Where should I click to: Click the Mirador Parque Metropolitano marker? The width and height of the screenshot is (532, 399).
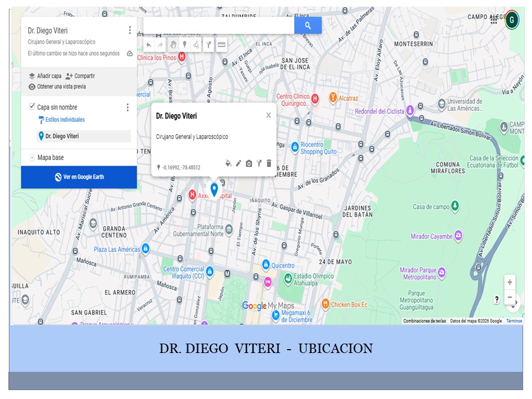coord(442,273)
